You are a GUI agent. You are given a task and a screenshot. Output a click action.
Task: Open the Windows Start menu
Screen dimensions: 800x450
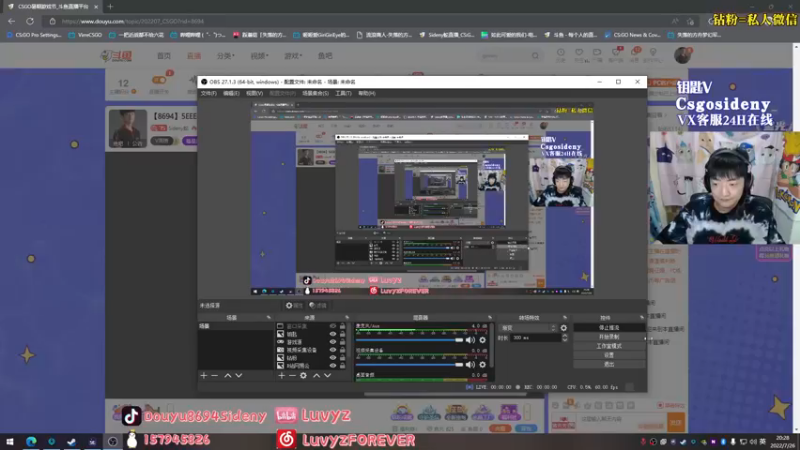[10, 441]
